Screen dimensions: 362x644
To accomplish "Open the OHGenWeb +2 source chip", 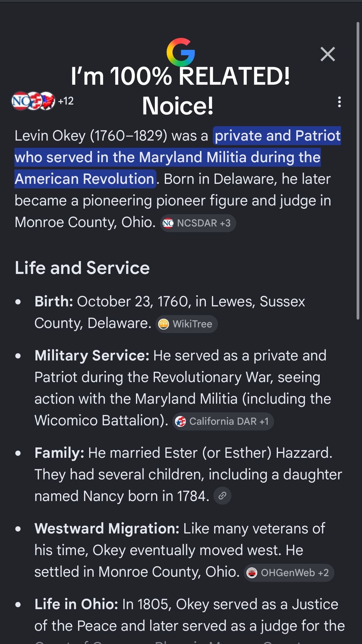I will coord(289,573).
